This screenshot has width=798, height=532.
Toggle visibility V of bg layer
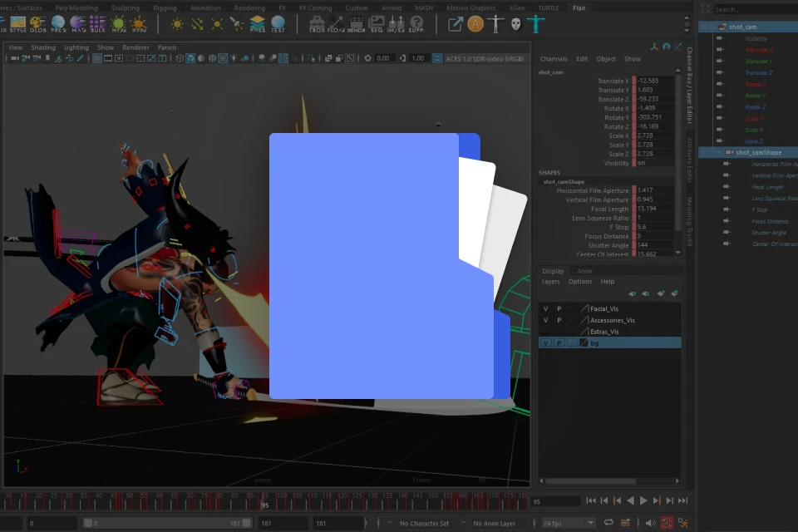click(x=545, y=343)
